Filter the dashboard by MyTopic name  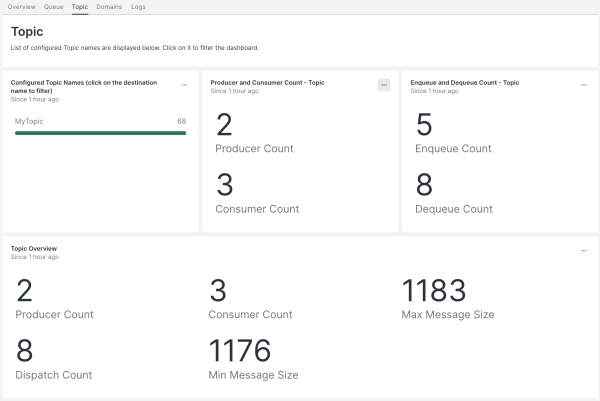(x=29, y=121)
